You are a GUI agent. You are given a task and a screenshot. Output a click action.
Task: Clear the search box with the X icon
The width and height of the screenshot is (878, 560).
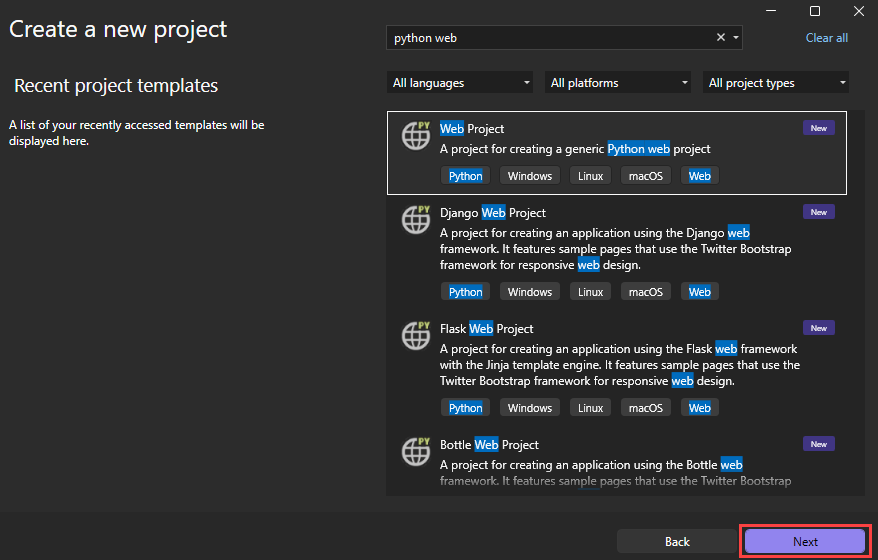point(721,38)
